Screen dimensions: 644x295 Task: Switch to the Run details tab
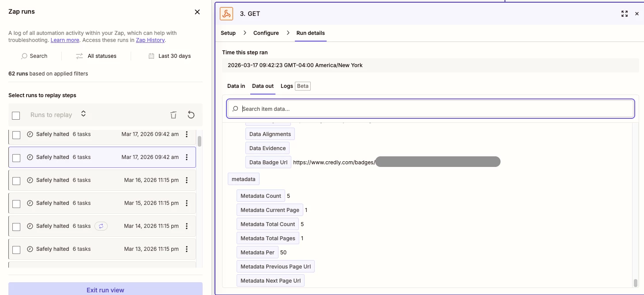[311, 33]
